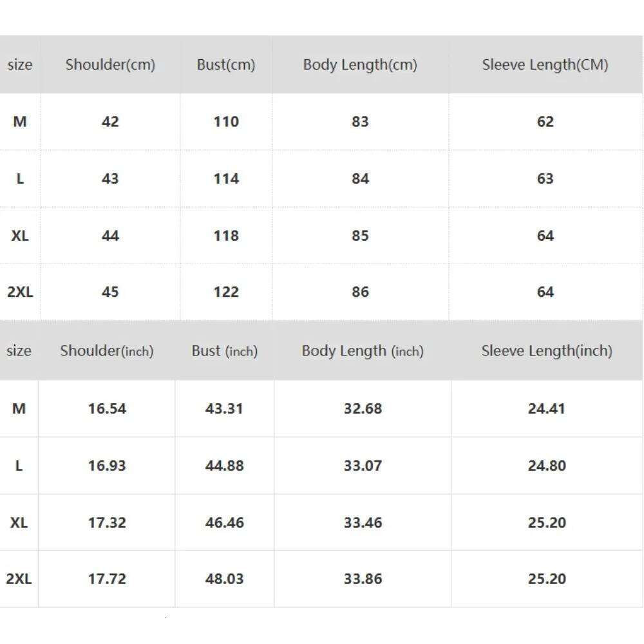Select the bust value 44.88 cell
This screenshot has height=644, width=644.
click(x=224, y=466)
